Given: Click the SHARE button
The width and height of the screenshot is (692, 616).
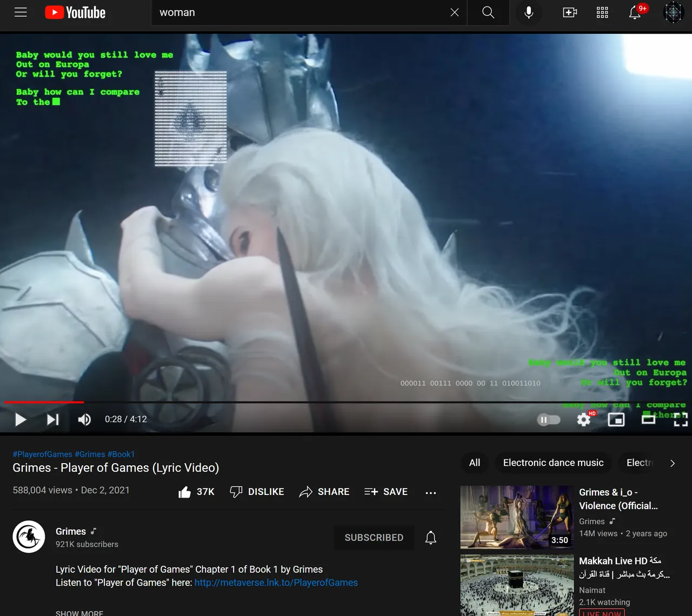Looking at the screenshot, I should pos(324,492).
